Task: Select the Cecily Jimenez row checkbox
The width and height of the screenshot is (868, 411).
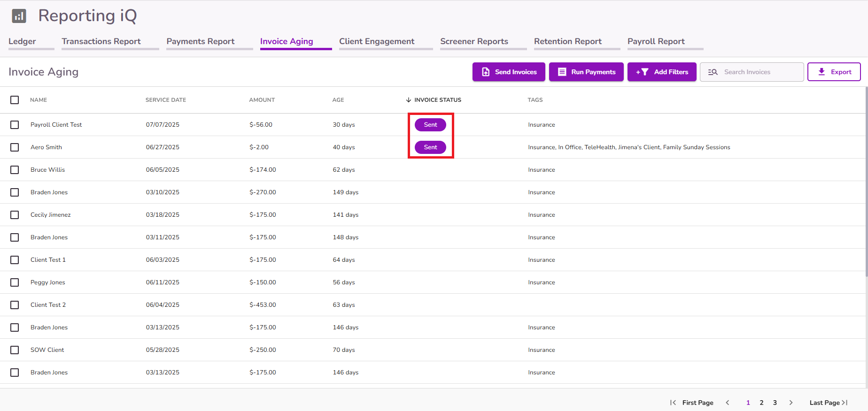Action: (x=15, y=215)
